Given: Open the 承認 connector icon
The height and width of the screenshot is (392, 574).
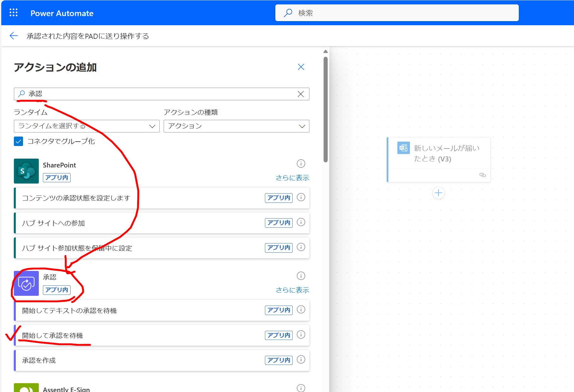Looking at the screenshot, I should 26,283.
